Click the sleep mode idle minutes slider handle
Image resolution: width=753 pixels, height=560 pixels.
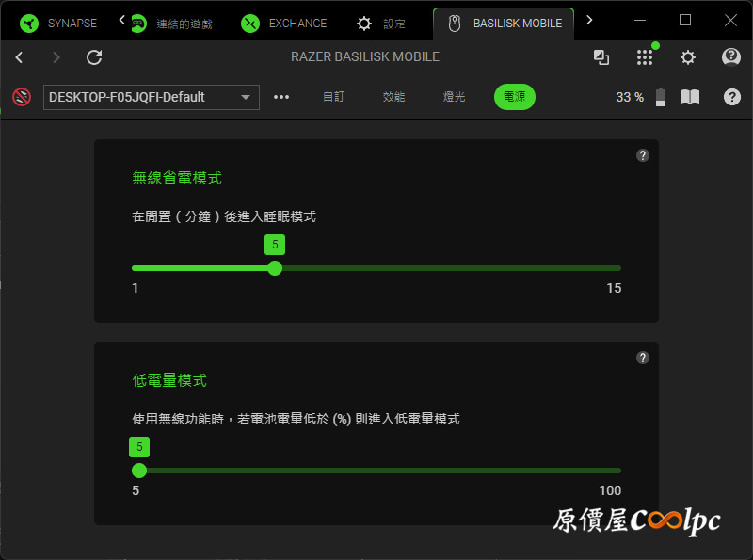pos(275,268)
